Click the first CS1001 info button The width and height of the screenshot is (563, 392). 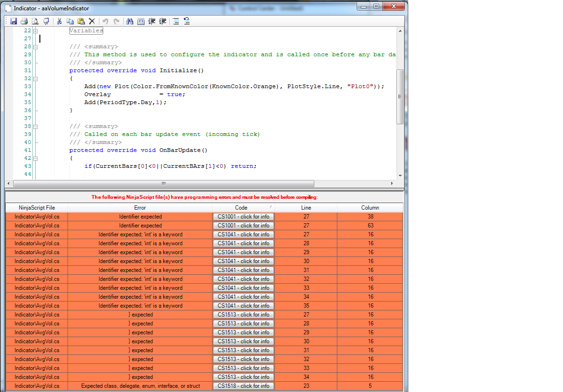pos(243,217)
